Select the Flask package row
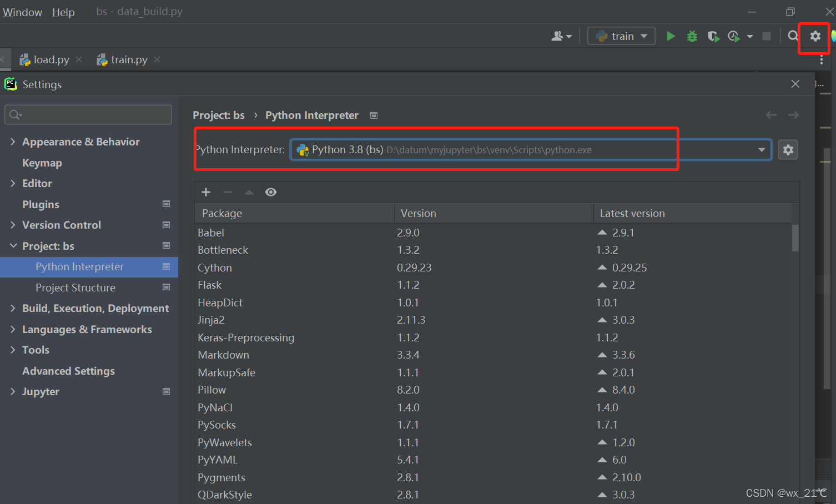 (x=493, y=285)
